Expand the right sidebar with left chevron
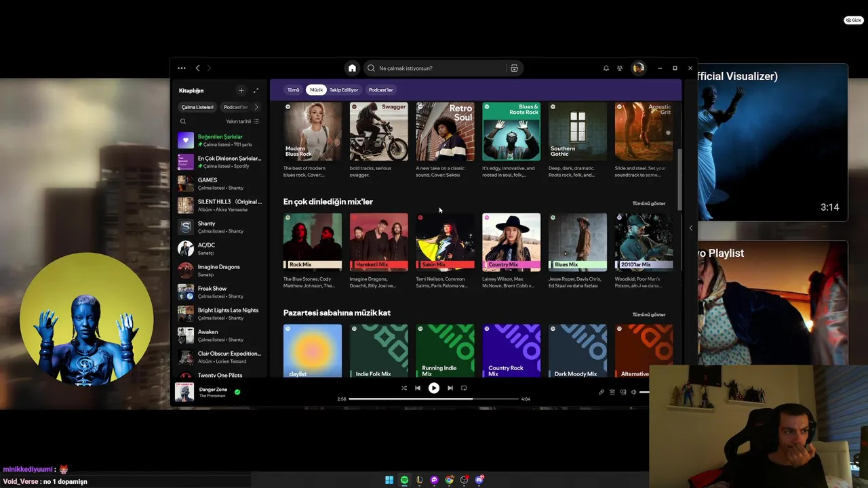 691,228
